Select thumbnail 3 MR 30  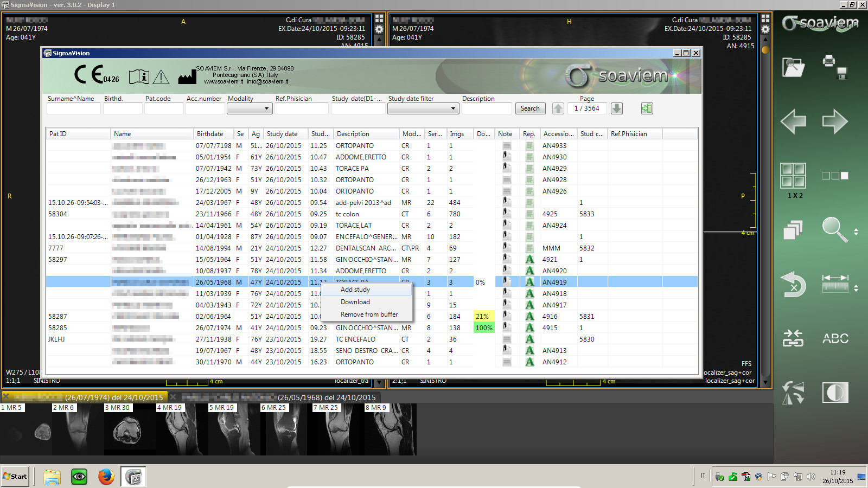(x=130, y=429)
